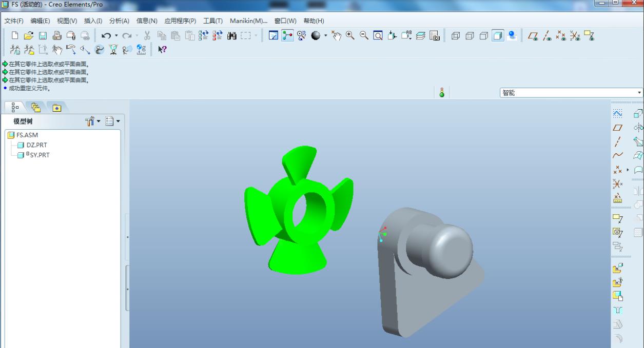Open the 帮助(H) menu
644x348 pixels.
pos(314,21)
